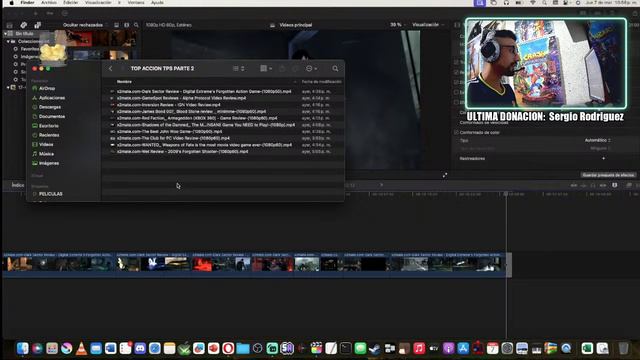Sort by Fecha de modificación column
640x360 pixels.
click(321, 82)
